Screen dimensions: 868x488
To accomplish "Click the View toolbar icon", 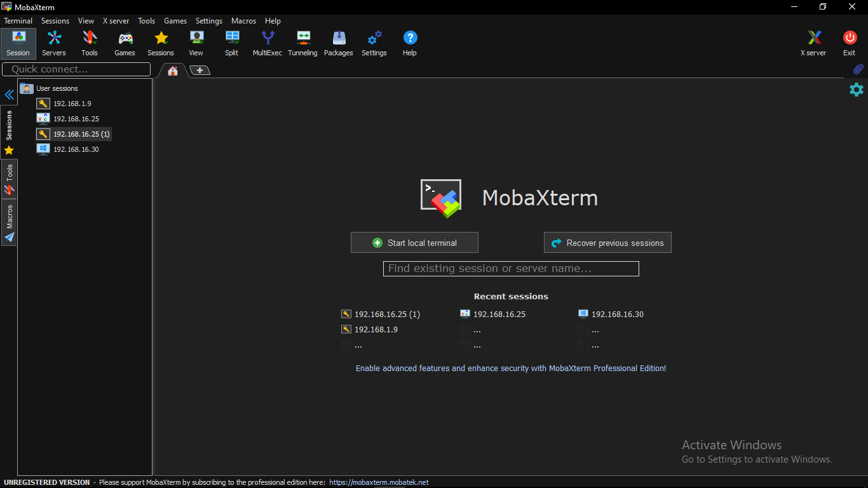I will click(x=196, y=43).
